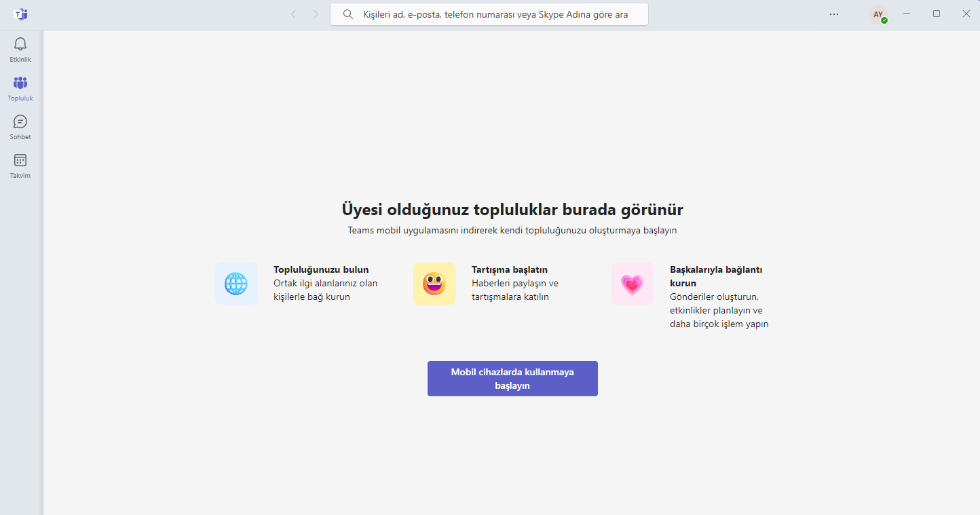This screenshot has height=515, width=980.
Task: Select the 'Topluluğunuzu bulun' text
Action: [320, 269]
